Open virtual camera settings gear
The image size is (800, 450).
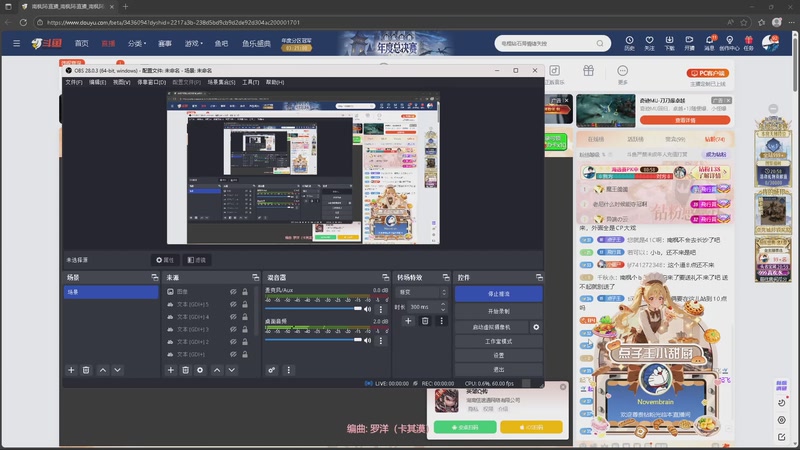point(536,327)
